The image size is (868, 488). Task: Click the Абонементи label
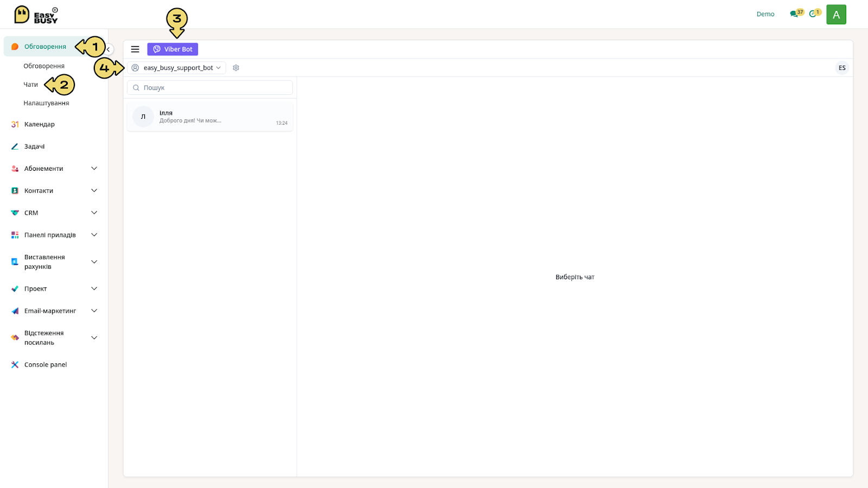click(43, 169)
